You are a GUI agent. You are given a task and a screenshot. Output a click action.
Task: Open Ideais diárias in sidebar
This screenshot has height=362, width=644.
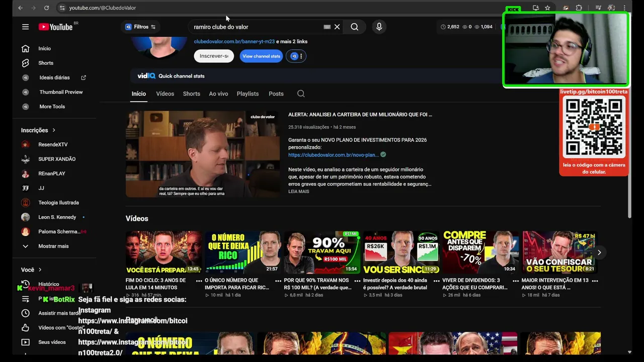[x=55, y=78]
